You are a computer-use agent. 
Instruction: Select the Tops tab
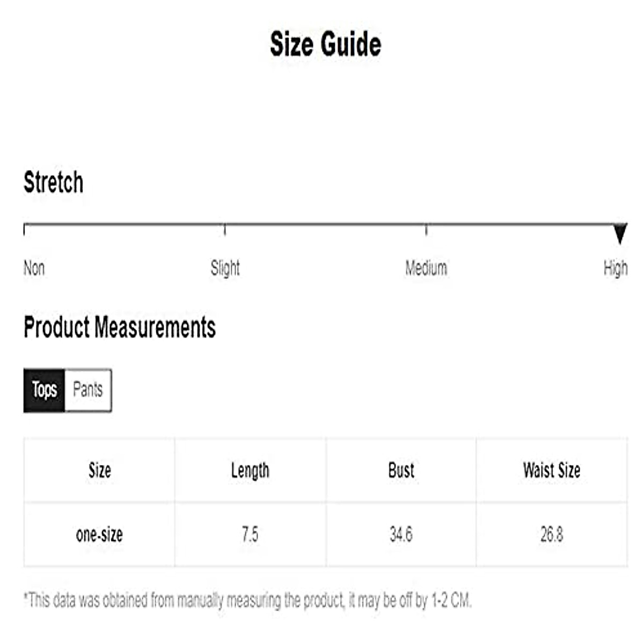44,390
